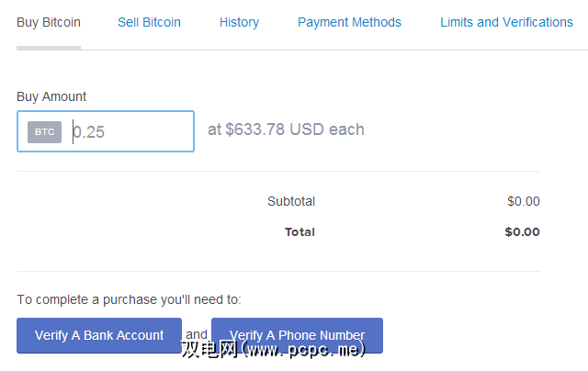Click the $633.78 USD each price text
Viewport: 588px width, 371px height.
pos(286,129)
